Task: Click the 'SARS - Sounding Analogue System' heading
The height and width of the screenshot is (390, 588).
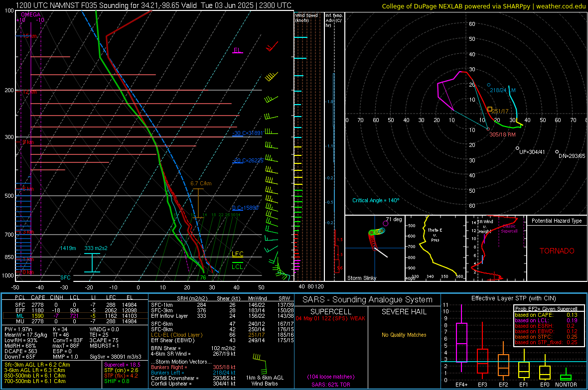Action: click(367, 300)
